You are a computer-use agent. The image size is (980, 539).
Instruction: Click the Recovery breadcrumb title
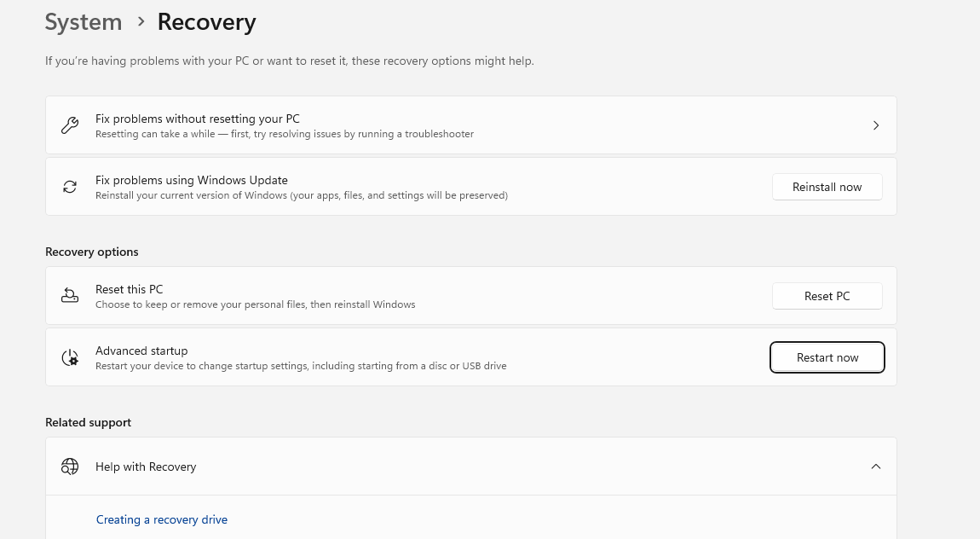[x=206, y=22]
